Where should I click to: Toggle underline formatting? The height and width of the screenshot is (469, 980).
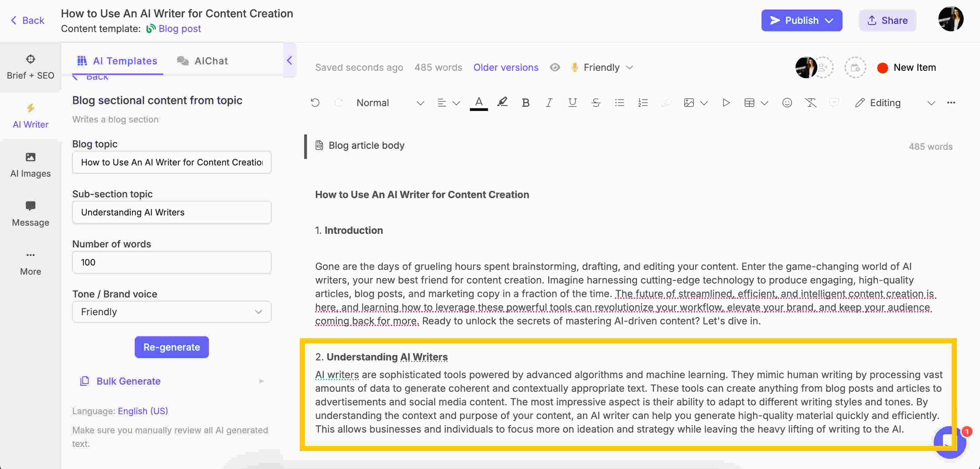(572, 103)
